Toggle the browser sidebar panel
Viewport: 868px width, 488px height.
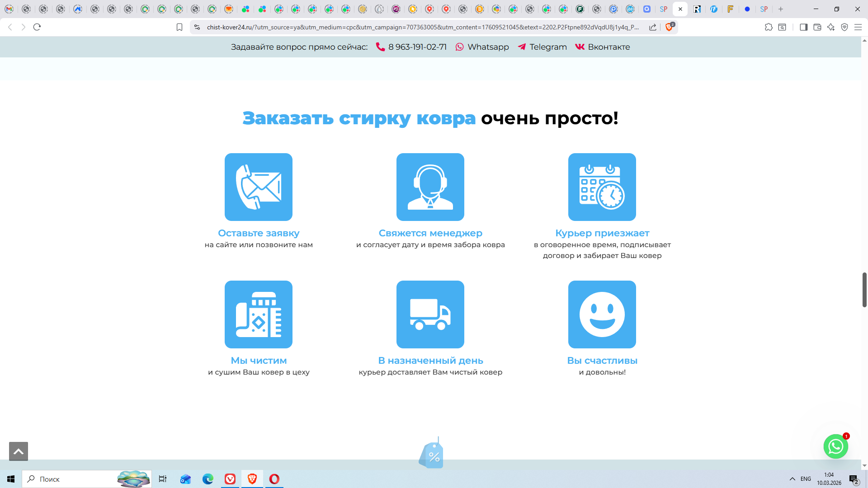tap(803, 27)
